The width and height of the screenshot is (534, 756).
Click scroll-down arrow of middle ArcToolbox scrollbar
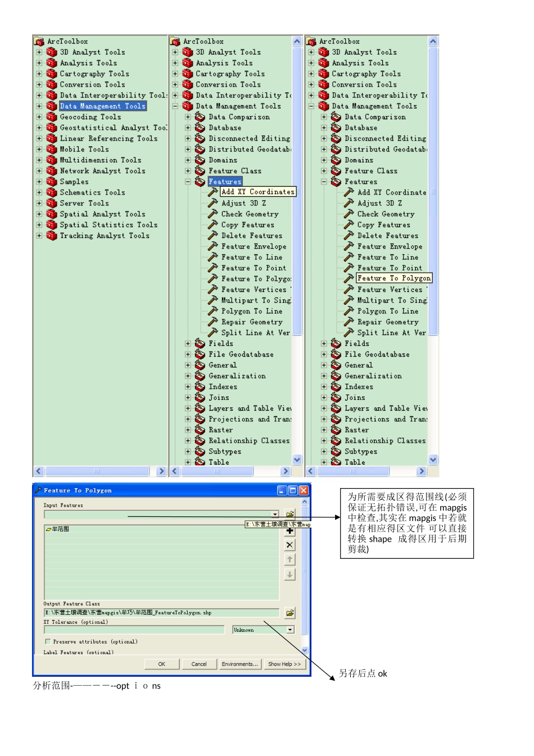tap(297, 459)
